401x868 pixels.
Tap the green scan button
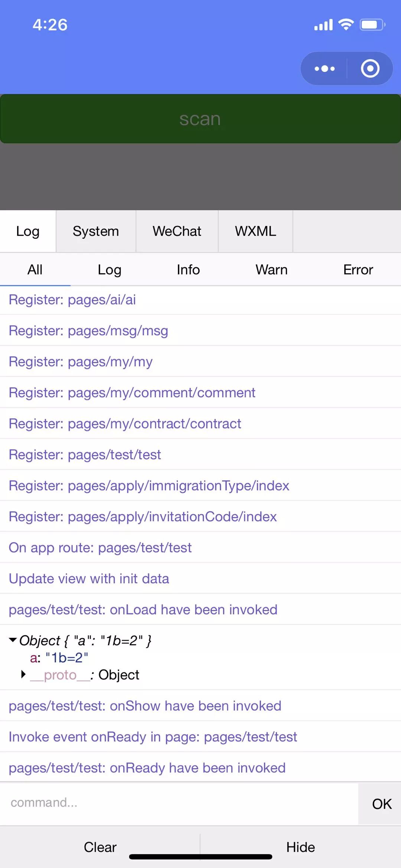(200, 119)
